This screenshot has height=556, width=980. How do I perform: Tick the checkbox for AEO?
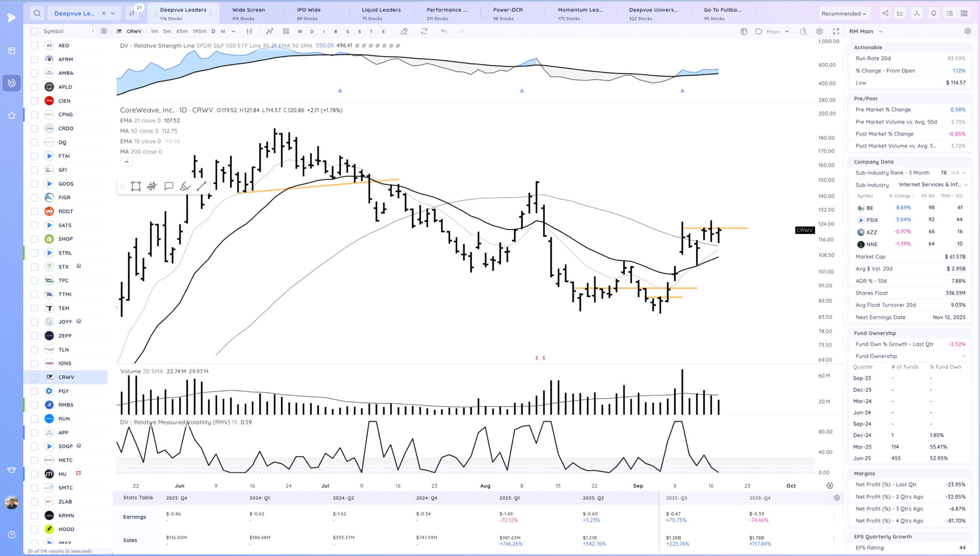34,46
